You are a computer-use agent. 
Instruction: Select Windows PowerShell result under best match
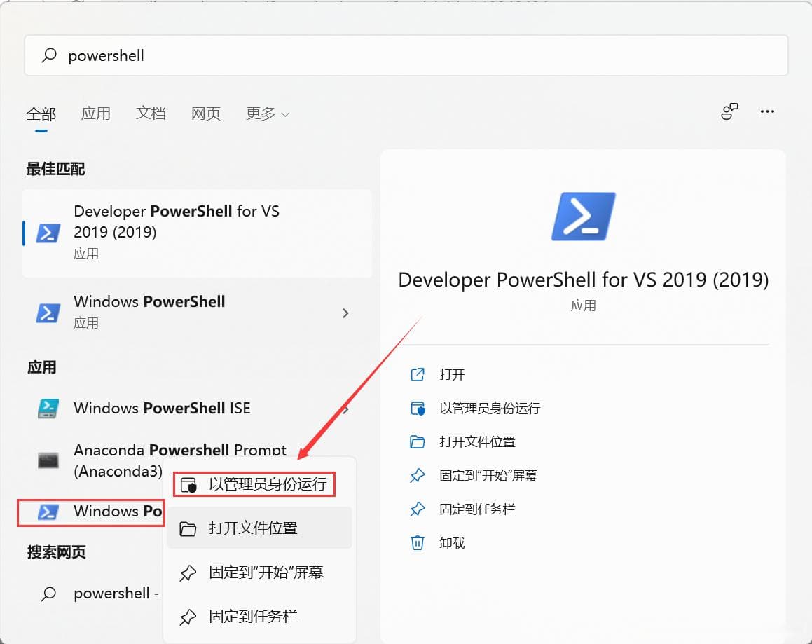coord(197,313)
